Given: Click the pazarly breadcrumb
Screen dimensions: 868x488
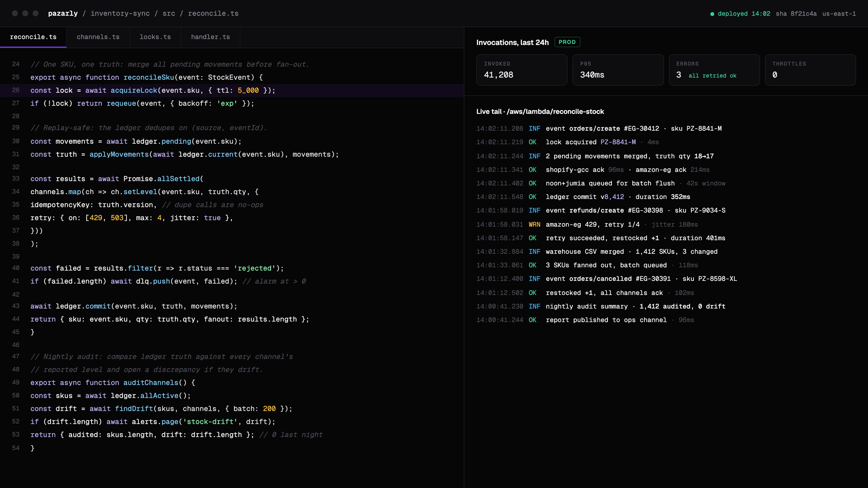Looking at the screenshot, I should tap(63, 14).
